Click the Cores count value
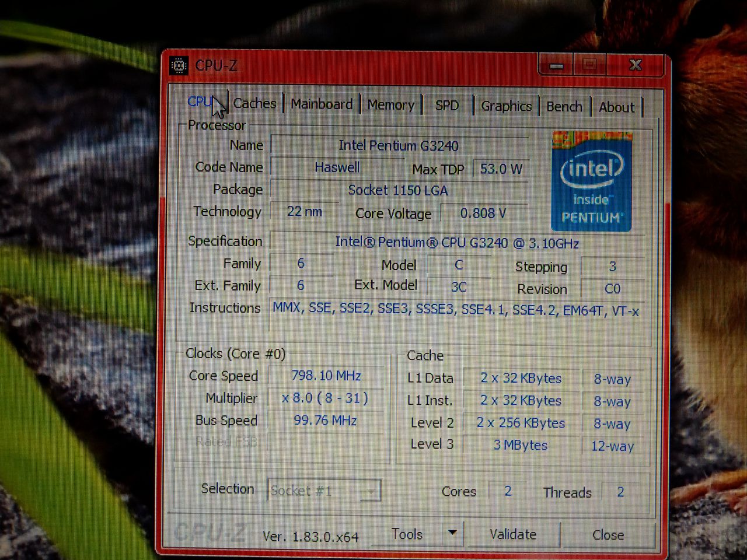Image resolution: width=747 pixels, height=560 pixels. (x=508, y=491)
